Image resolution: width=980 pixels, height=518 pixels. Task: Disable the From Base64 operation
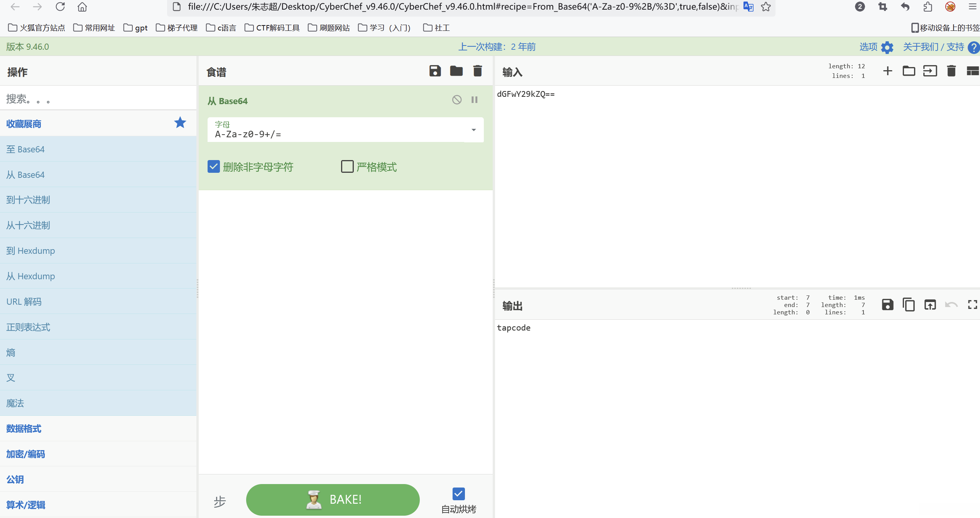[x=456, y=100]
